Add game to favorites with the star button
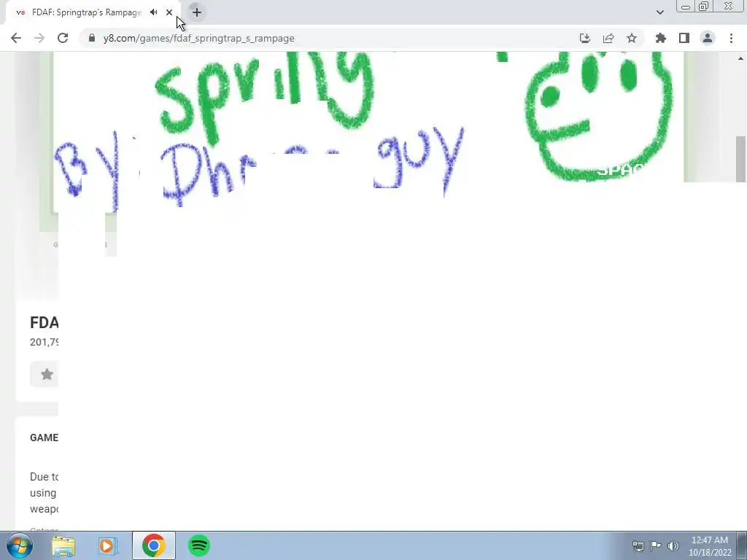 coord(47,374)
